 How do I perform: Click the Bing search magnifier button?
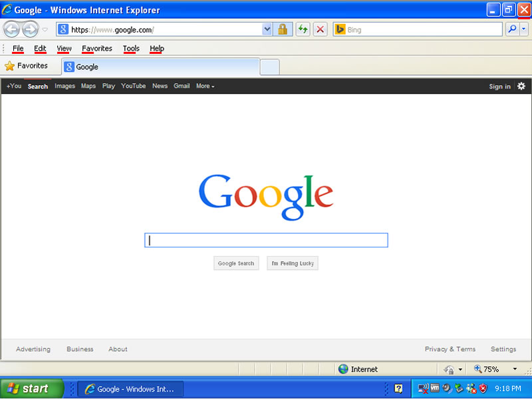point(512,29)
